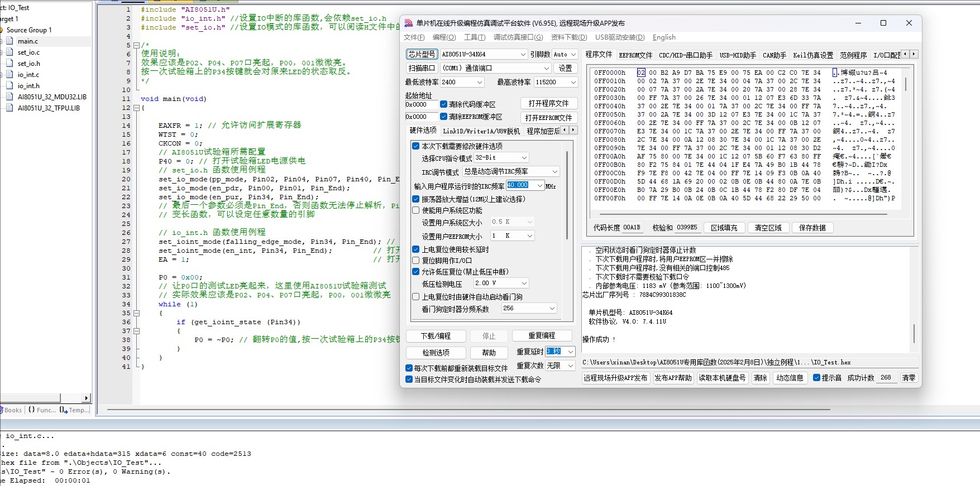The height and width of the screenshot is (486, 980).
Task: Click the code start address 0x0000 field
Action: point(422,104)
